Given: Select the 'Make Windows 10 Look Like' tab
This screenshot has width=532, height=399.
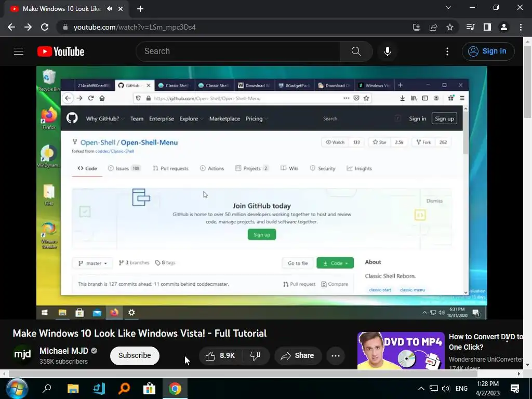Looking at the screenshot, I should 66,9.
